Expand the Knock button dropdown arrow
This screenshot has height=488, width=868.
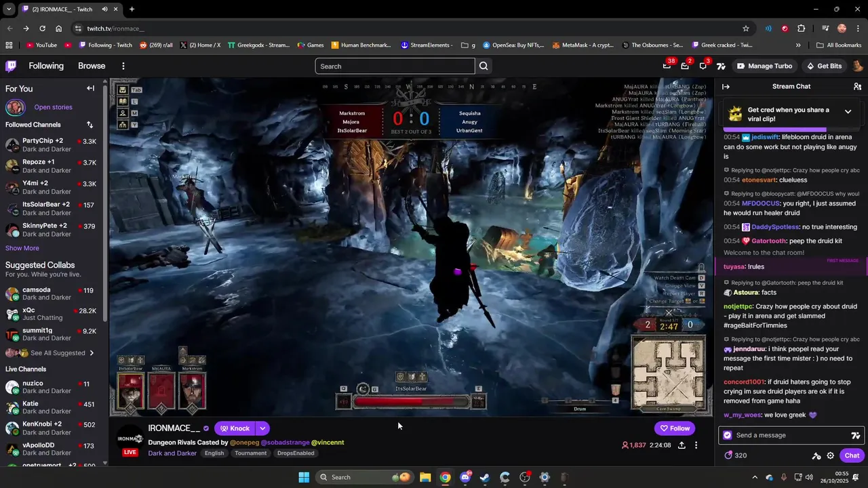click(262, 428)
